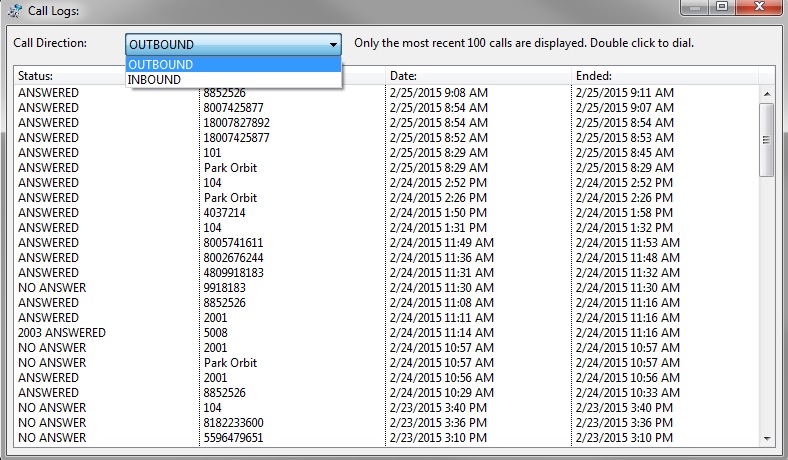Viewport: 788px width, 460px height.
Task: Grab the vertical scrollbar thumb
Action: point(767,140)
